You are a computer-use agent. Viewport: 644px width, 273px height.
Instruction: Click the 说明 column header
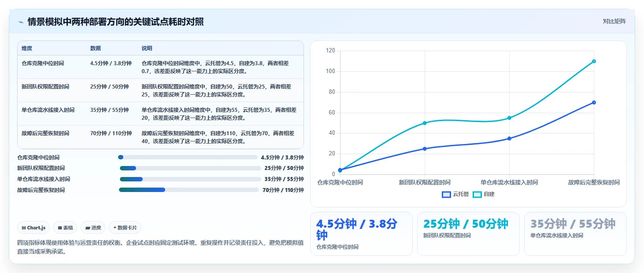147,48
